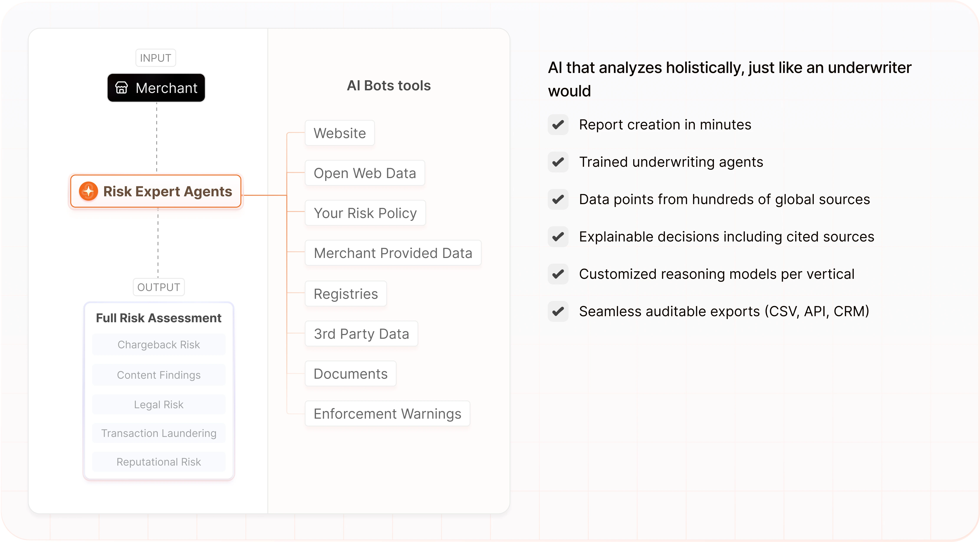Select the Website tool box

click(x=340, y=133)
